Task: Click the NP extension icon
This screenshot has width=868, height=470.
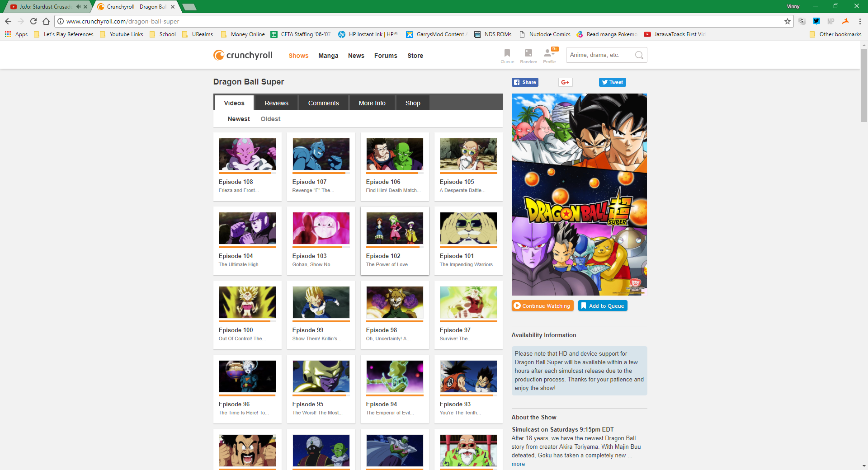Action: [831, 21]
